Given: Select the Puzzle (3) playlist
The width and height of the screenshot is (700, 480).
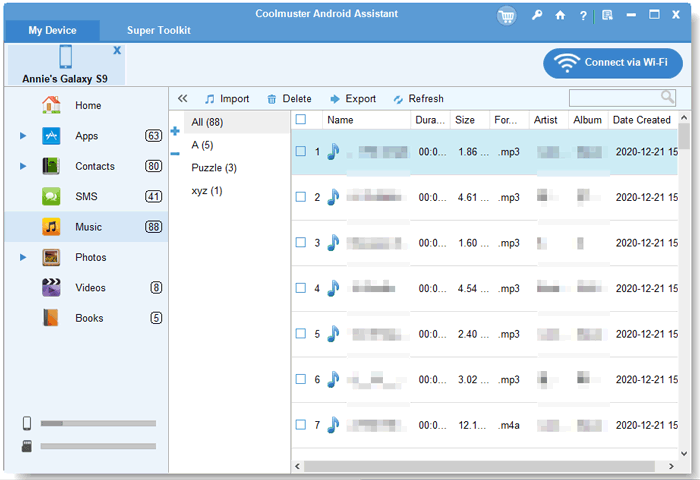Looking at the screenshot, I should tap(214, 168).
